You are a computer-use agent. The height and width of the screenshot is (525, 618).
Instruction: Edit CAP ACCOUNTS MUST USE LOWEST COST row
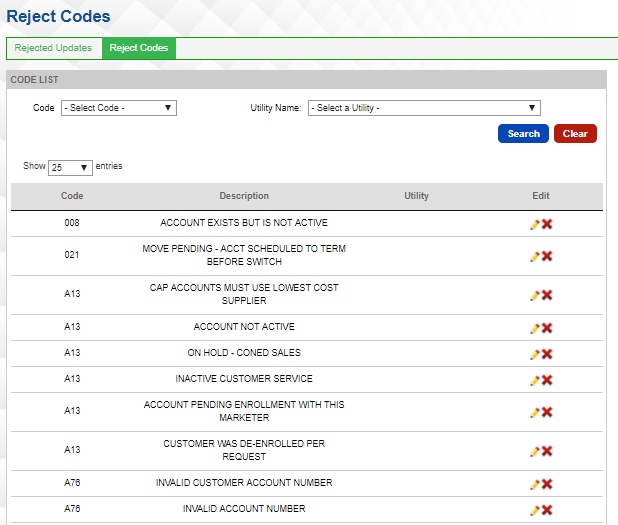click(x=534, y=295)
